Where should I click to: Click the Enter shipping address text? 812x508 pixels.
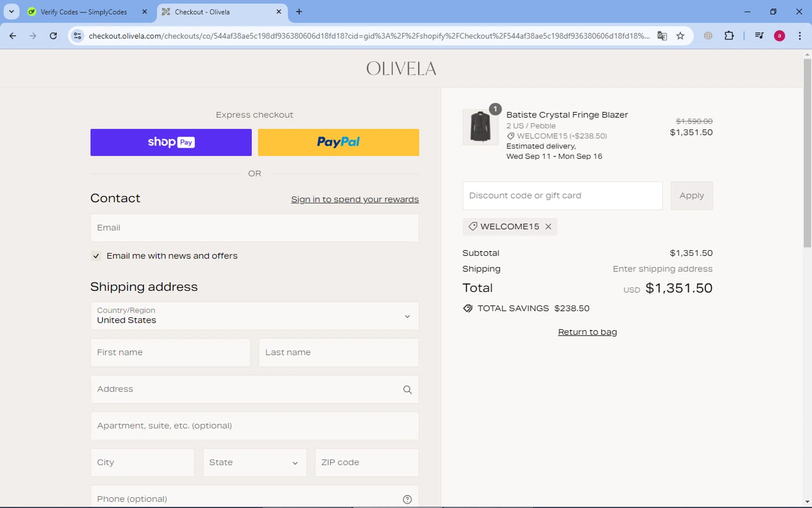(x=663, y=269)
